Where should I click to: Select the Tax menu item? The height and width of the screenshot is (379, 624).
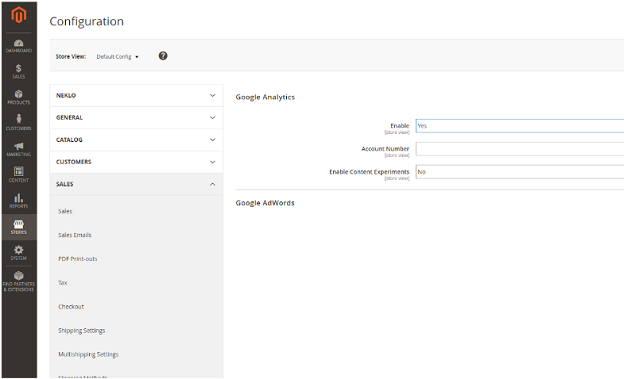tap(63, 283)
